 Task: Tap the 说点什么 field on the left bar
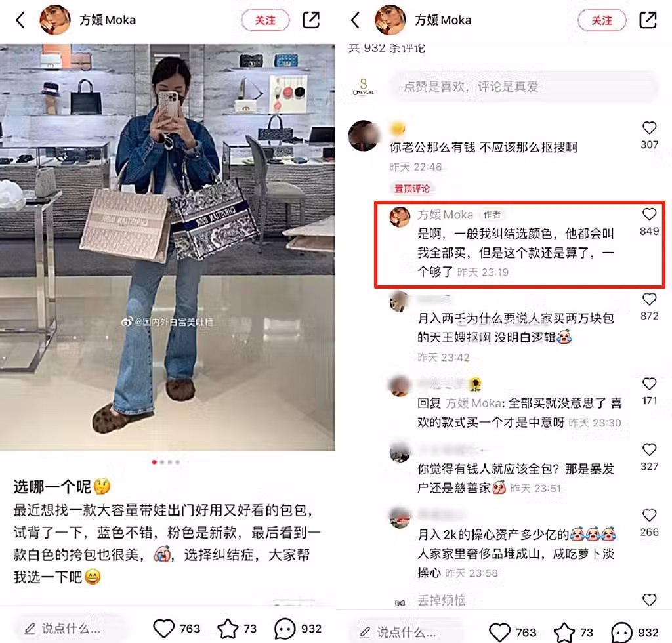[x=71, y=629]
